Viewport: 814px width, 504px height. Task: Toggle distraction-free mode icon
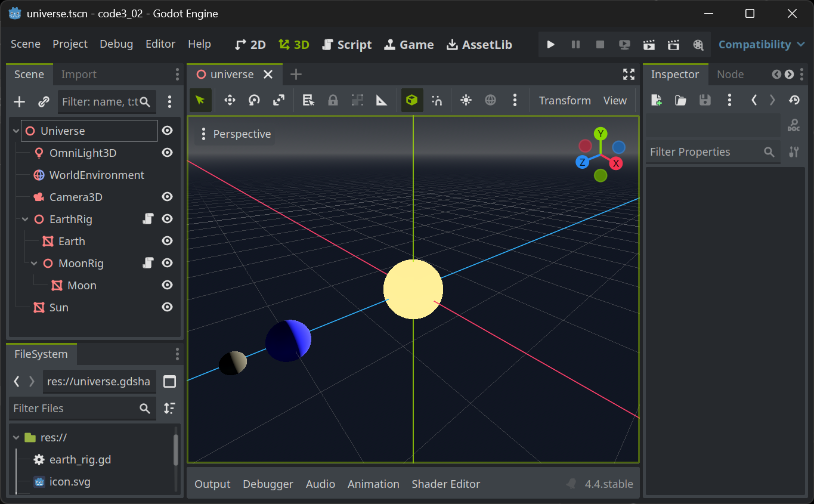click(x=629, y=75)
